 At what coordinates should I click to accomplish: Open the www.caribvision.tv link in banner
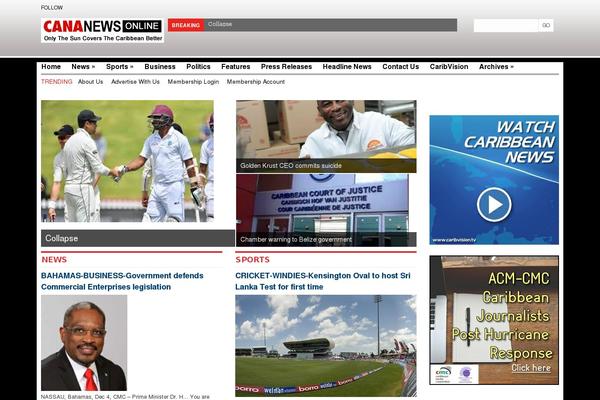[x=454, y=240]
